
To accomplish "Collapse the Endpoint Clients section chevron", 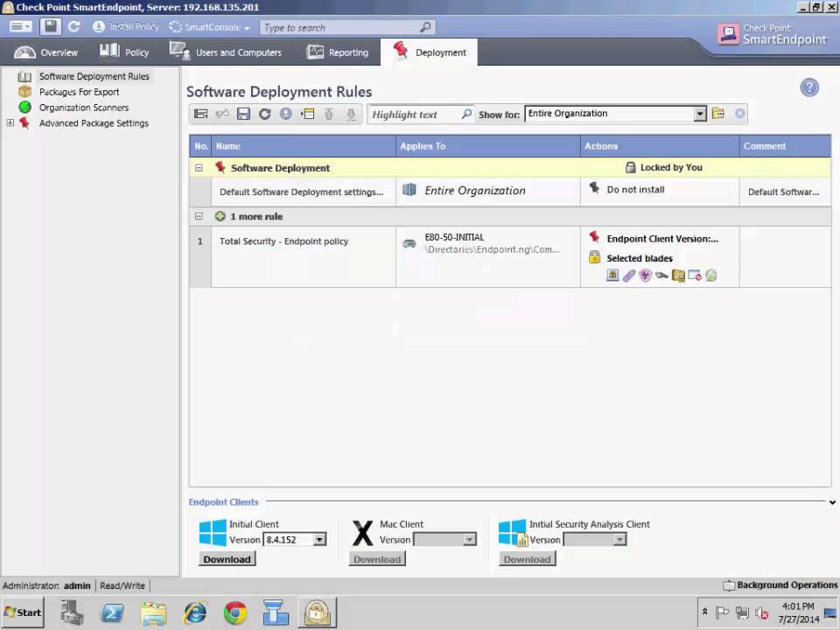I will (832, 502).
